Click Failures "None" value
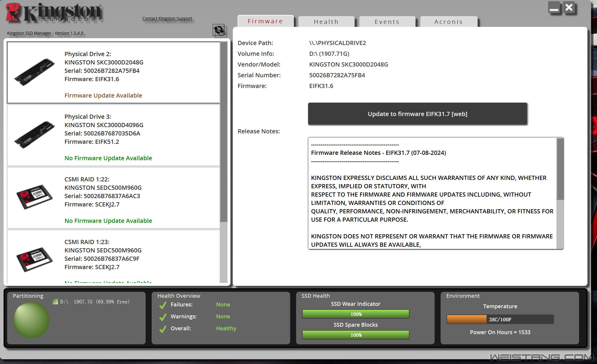This screenshot has height=364, width=597. click(223, 305)
